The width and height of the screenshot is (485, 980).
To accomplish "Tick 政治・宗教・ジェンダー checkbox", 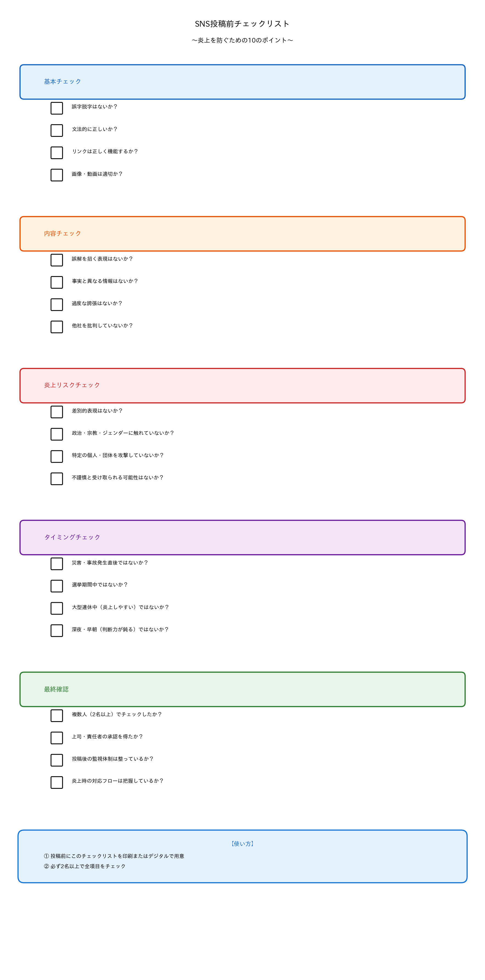I will pos(57,434).
